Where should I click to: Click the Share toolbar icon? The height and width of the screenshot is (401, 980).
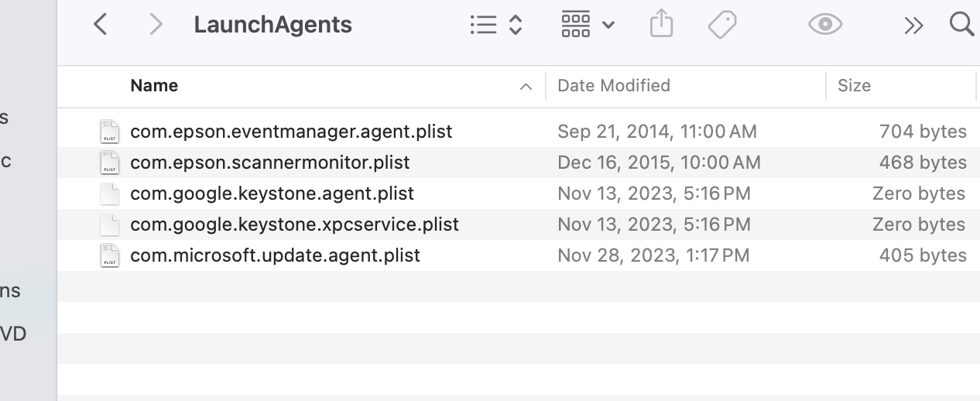click(661, 25)
